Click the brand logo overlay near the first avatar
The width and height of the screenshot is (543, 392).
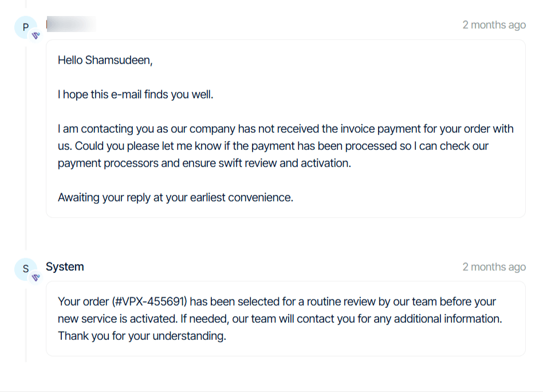click(35, 36)
